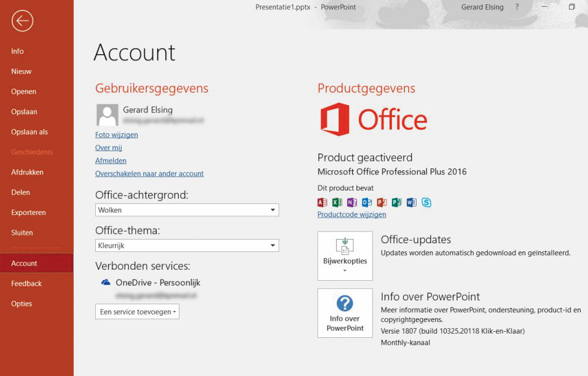Open Opties in the left menu

22,304
